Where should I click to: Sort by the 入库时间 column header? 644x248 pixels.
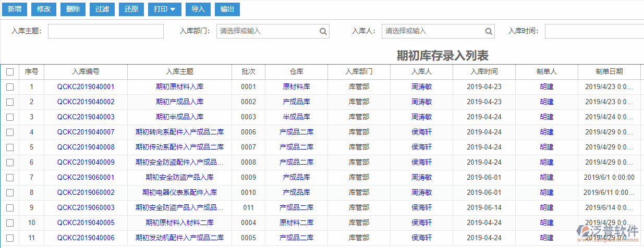[483, 72]
